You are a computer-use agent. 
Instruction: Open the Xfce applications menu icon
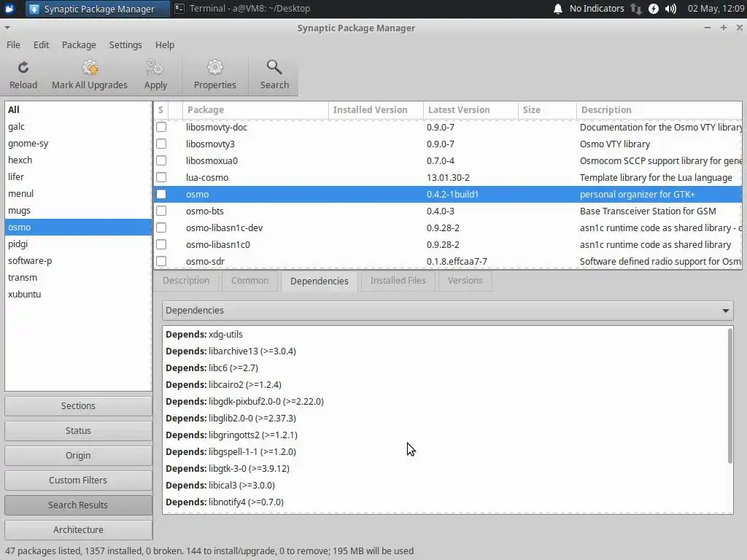9,9
